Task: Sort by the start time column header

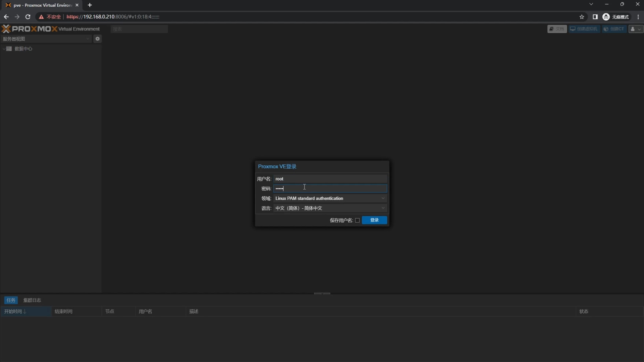Action: 26,311
